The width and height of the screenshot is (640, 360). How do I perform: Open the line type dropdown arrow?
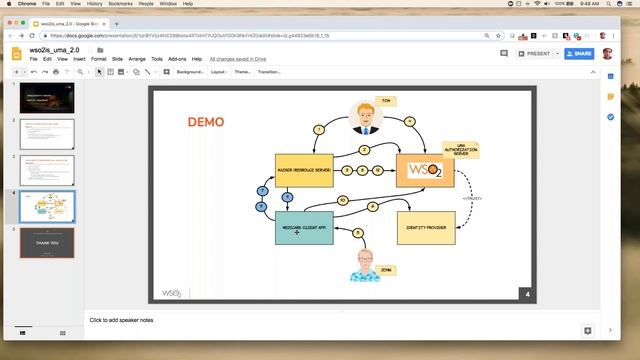[155, 72]
